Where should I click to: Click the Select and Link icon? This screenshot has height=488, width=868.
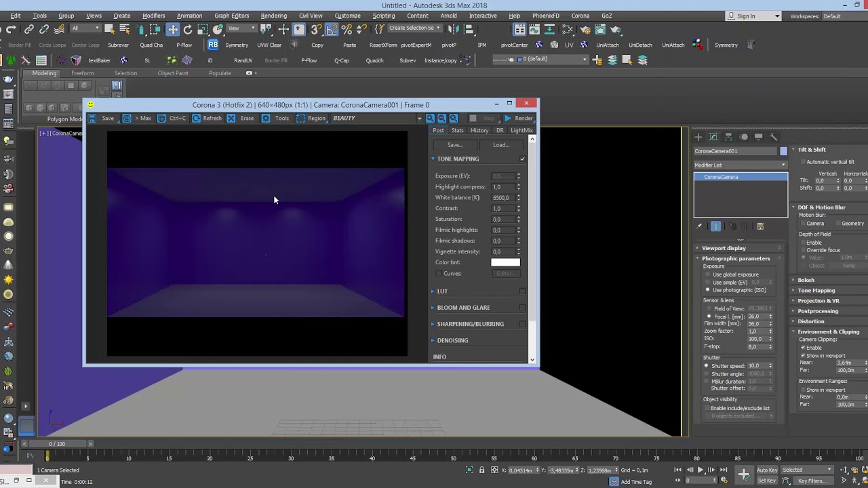pyautogui.click(x=29, y=29)
